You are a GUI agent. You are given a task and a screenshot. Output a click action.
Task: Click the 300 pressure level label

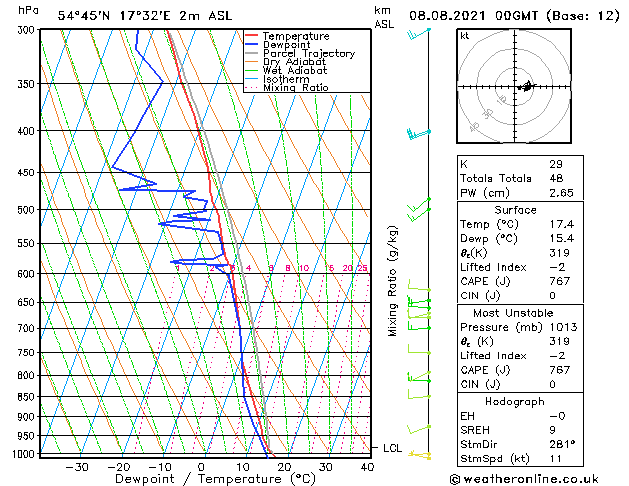28,30
